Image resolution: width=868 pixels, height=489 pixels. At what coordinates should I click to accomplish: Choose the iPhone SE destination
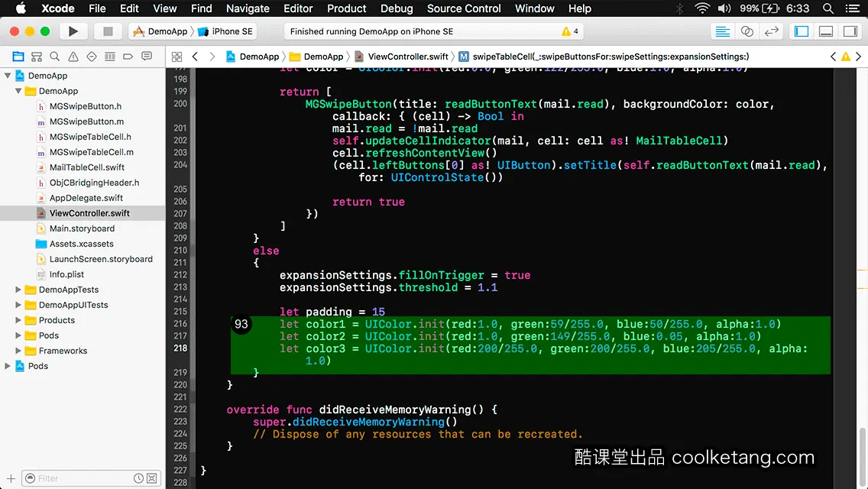[225, 31]
